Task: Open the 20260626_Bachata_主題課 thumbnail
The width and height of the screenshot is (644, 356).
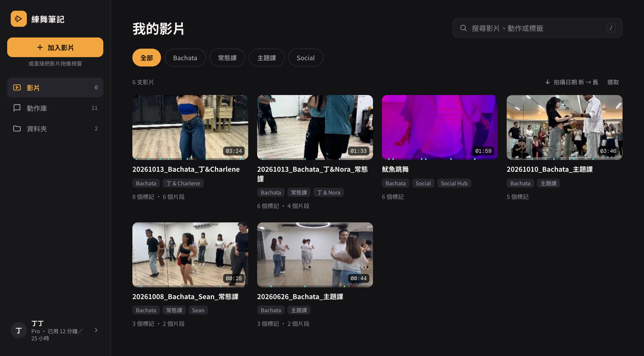Action: (x=315, y=255)
